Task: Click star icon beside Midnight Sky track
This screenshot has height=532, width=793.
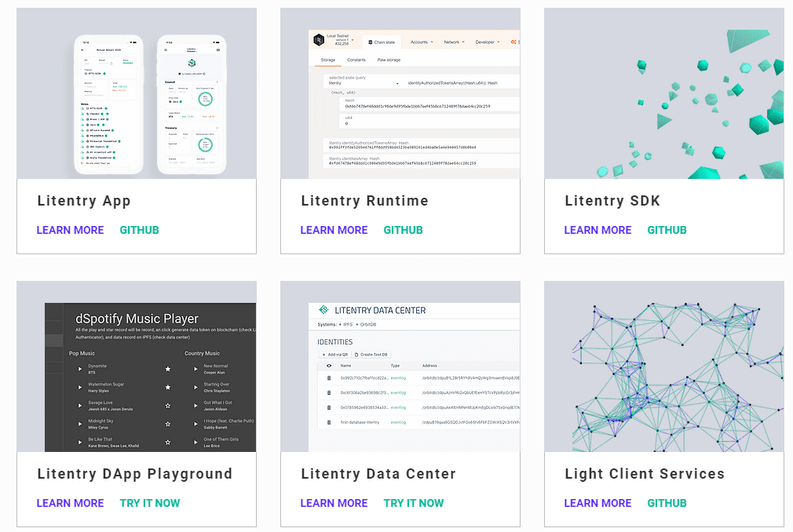Action: click(x=168, y=424)
